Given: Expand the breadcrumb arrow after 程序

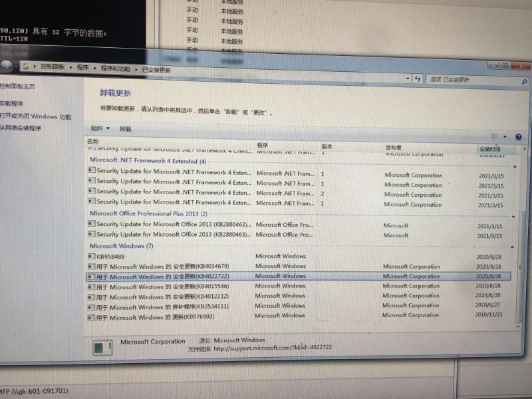Looking at the screenshot, I should [94, 68].
